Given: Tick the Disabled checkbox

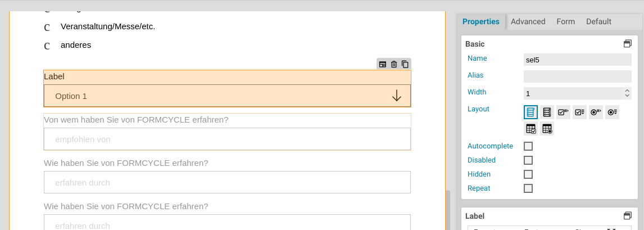Looking at the screenshot, I should [528, 160].
